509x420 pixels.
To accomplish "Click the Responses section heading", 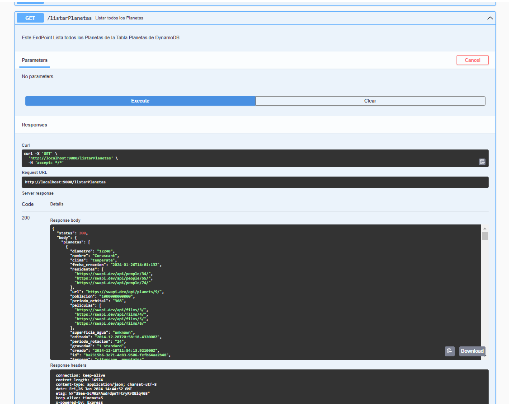I will coord(34,125).
